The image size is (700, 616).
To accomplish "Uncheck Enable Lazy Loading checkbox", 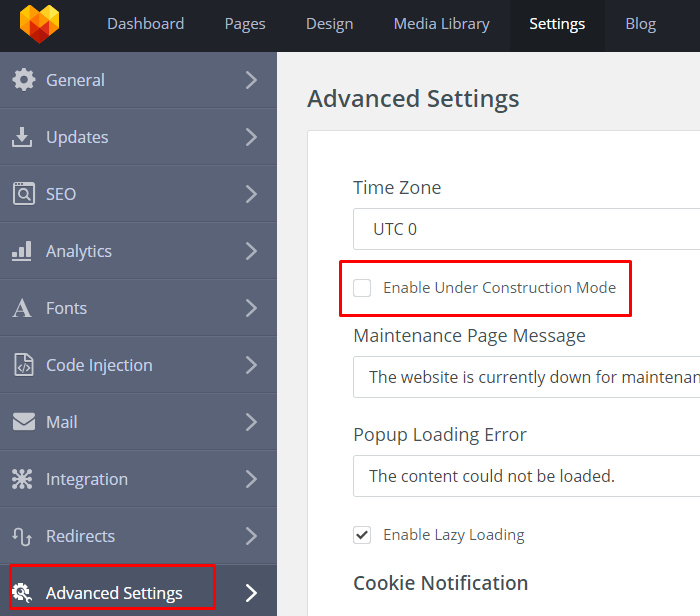I will click(362, 535).
